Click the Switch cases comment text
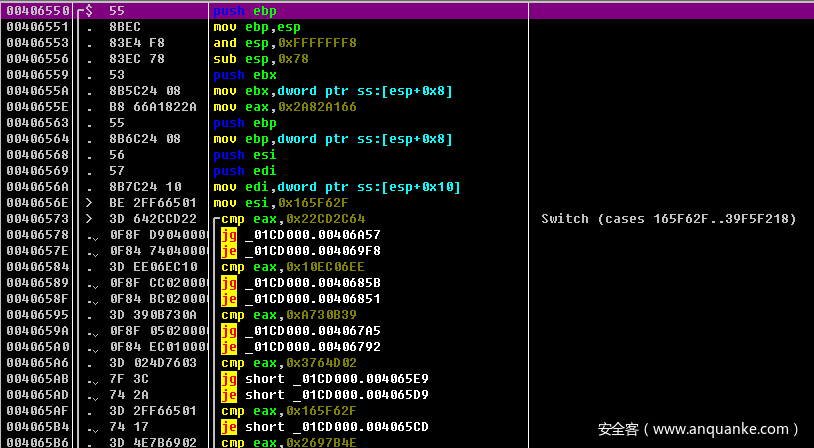This screenshot has width=814, height=448. (x=668, y=219)
